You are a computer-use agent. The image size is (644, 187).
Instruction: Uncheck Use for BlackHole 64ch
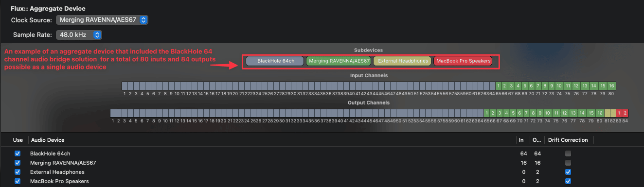[x=18, y=153]
